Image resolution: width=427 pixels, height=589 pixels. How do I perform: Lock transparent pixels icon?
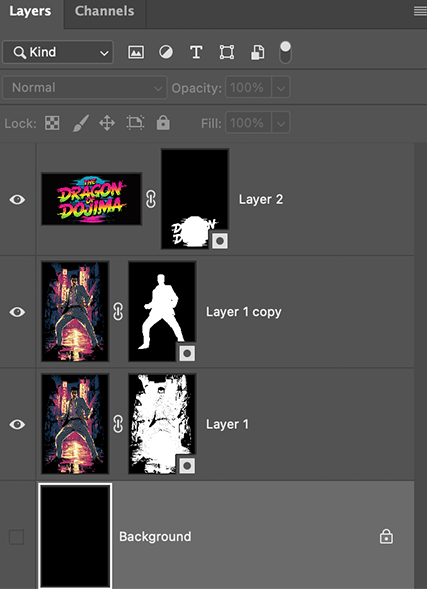pyautogui.click(x=52, y=123)
